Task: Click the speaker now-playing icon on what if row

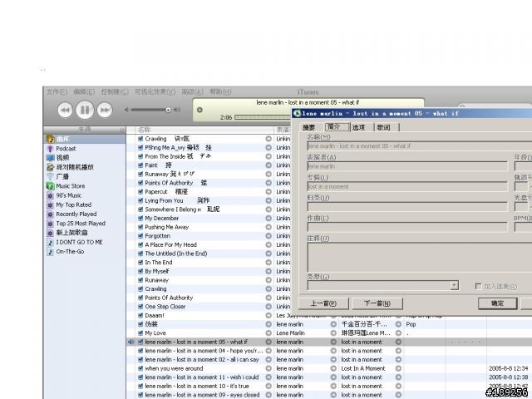Action: point(131,342)
